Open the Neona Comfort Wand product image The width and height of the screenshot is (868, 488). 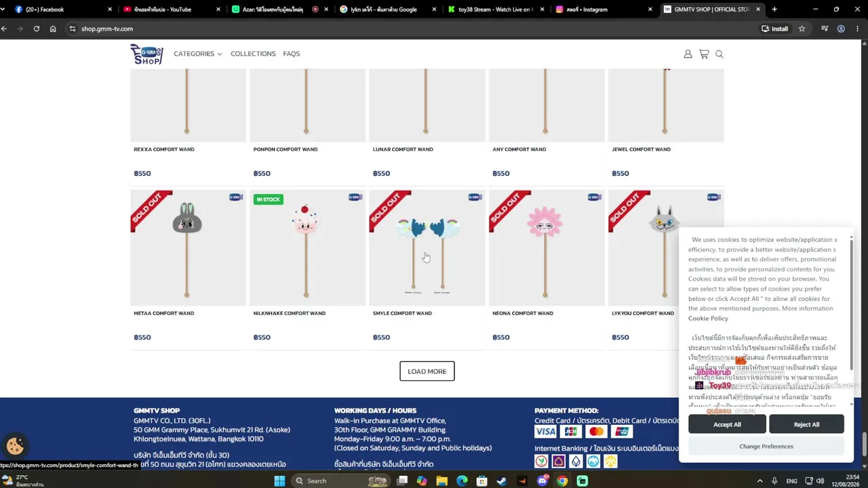tap(547, 248)
